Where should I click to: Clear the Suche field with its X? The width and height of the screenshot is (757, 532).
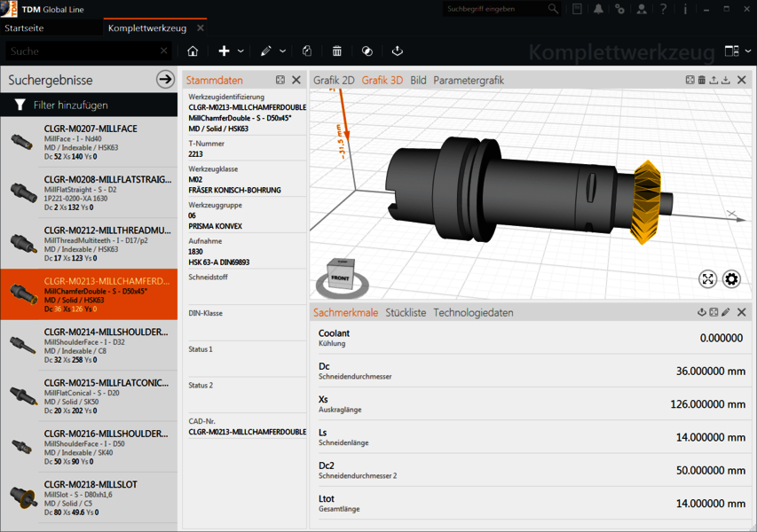point(163,51)
